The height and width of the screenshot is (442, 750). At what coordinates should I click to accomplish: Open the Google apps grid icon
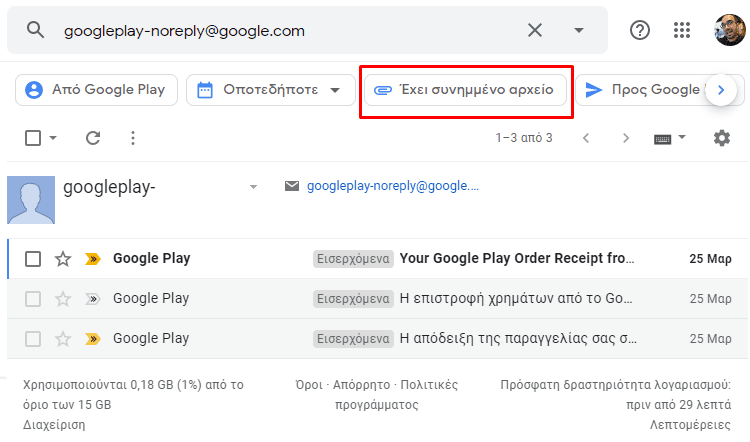pyautogui.click(x=682, y=30)
